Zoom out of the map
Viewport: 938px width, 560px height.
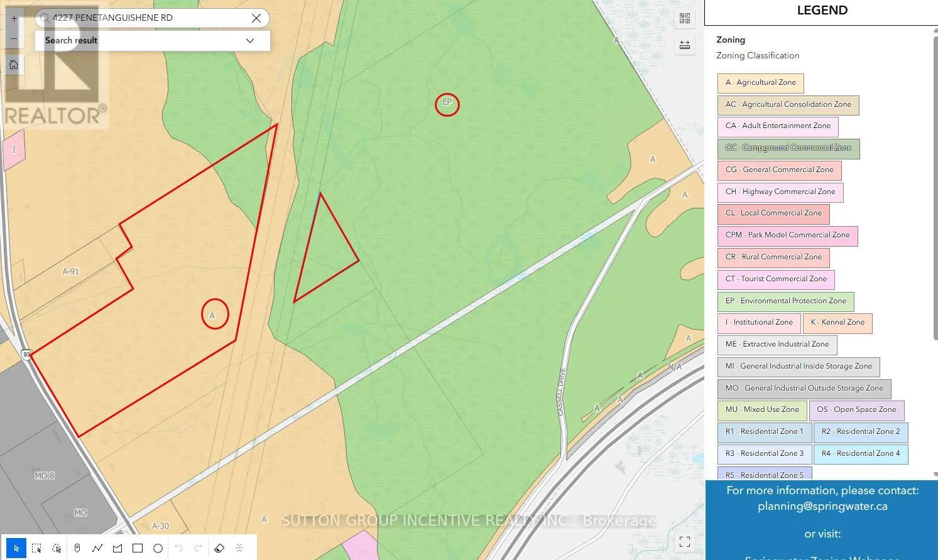(14, 39)
